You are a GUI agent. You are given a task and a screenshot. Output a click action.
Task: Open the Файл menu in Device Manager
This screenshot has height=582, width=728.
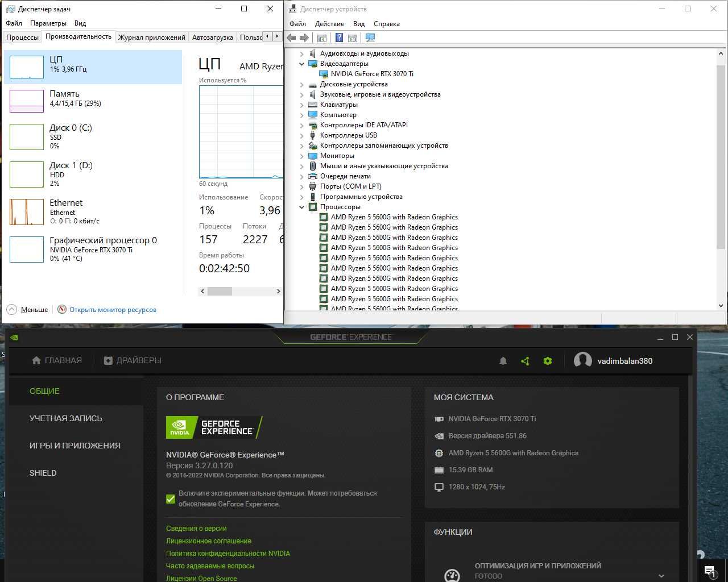pos(297,24)
